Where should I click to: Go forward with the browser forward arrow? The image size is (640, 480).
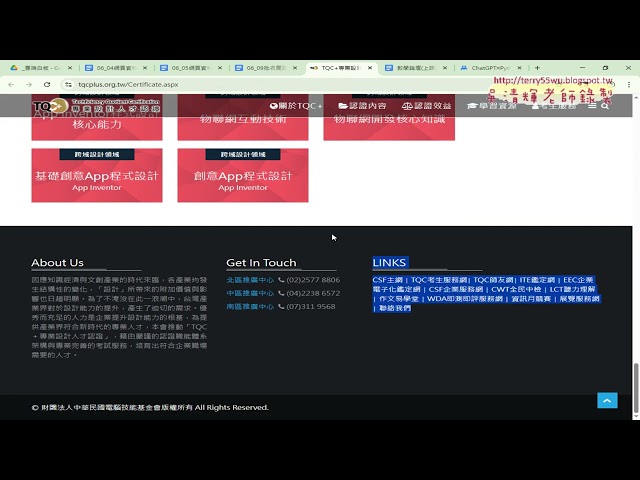pyautogui.click(x=29, y=84)
